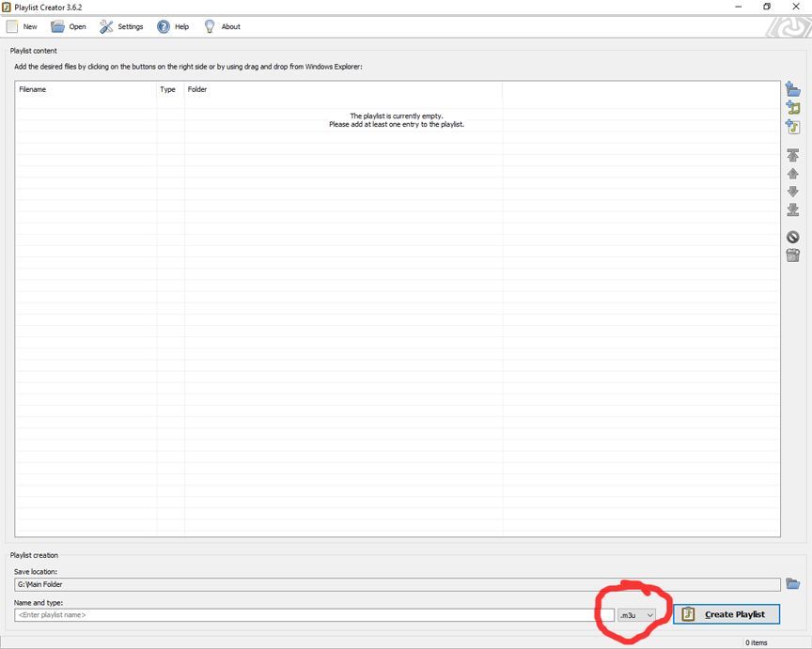This screenshot has height=649, width=812.
Task: Move selected entry up one position
Action: (x=792, y=174)
